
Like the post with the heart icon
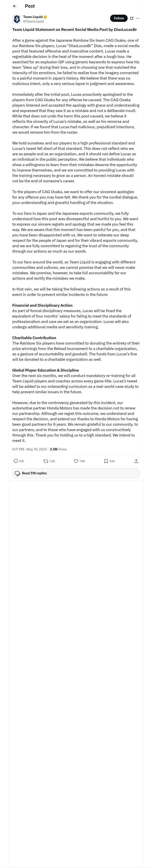click(76, 461)
